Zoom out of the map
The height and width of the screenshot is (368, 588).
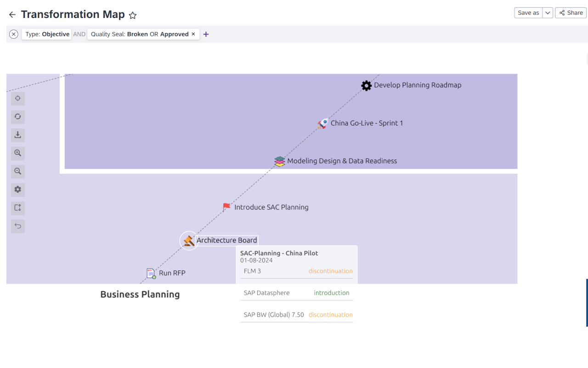pos(18,171)
